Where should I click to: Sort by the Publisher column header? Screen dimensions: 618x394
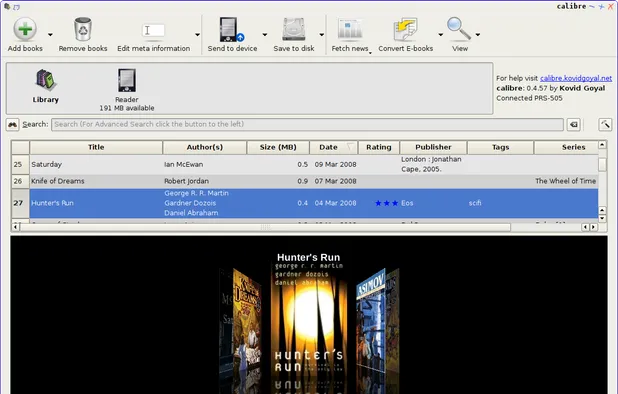coord(433,147)
